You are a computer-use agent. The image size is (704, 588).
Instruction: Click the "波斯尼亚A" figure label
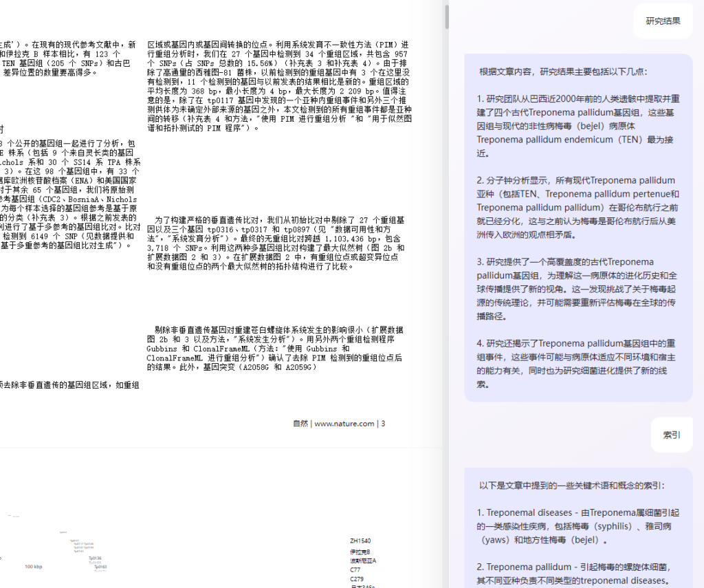[x=363, y=561]
